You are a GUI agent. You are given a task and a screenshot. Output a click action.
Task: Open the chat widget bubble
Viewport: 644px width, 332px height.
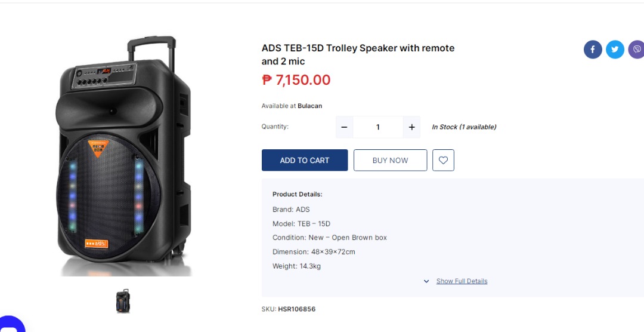pos(11,325)
